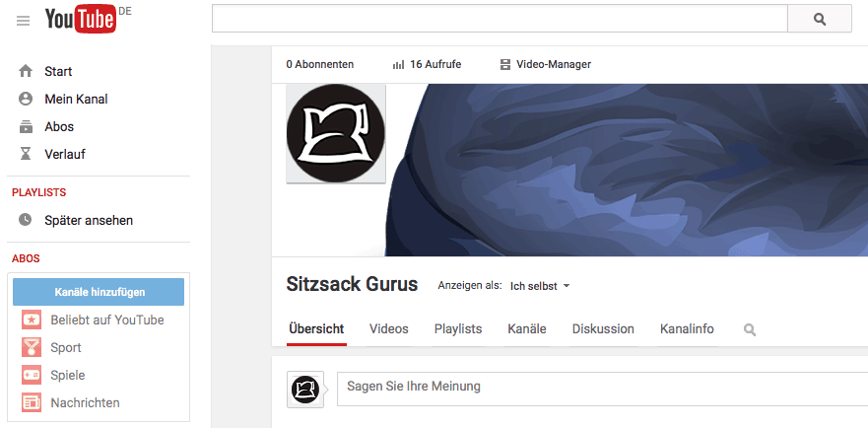Click the Video-Manager icon
Viewport: 868px width, 428px height.
tap(505, 65)
